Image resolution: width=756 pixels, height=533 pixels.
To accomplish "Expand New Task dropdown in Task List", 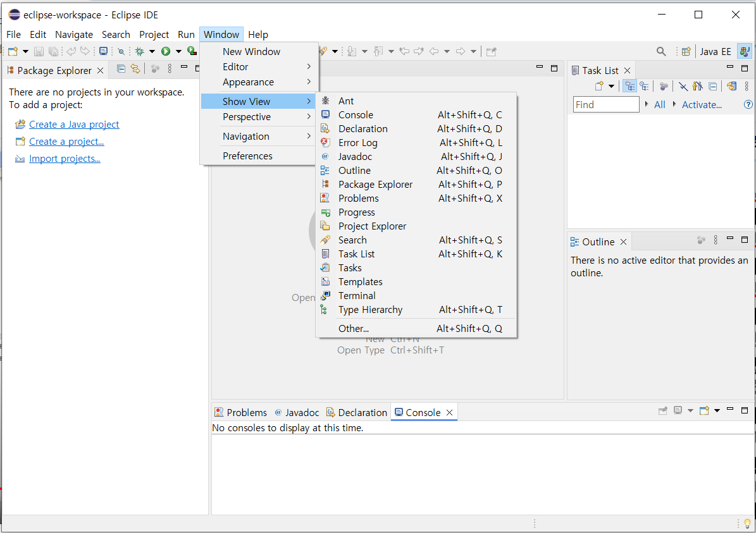I will 611,87.
